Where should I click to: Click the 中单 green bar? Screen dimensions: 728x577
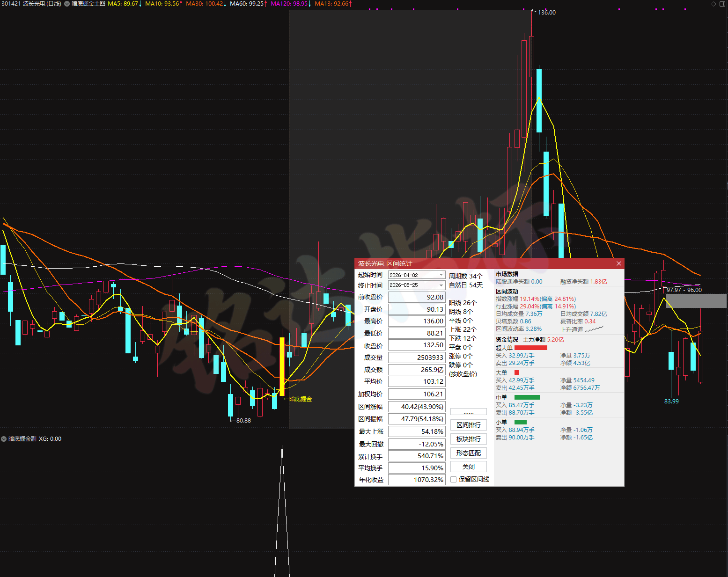(x=527, y=397)
